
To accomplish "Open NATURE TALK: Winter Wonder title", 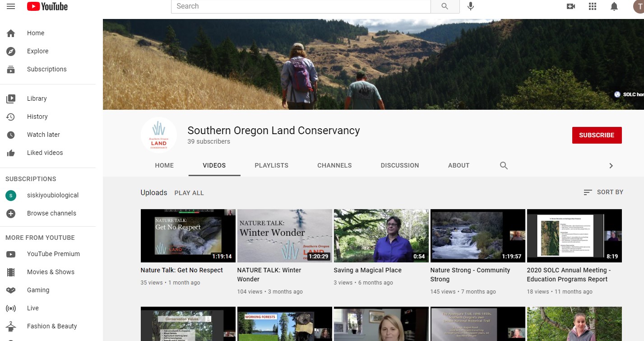I will [269, 275].
